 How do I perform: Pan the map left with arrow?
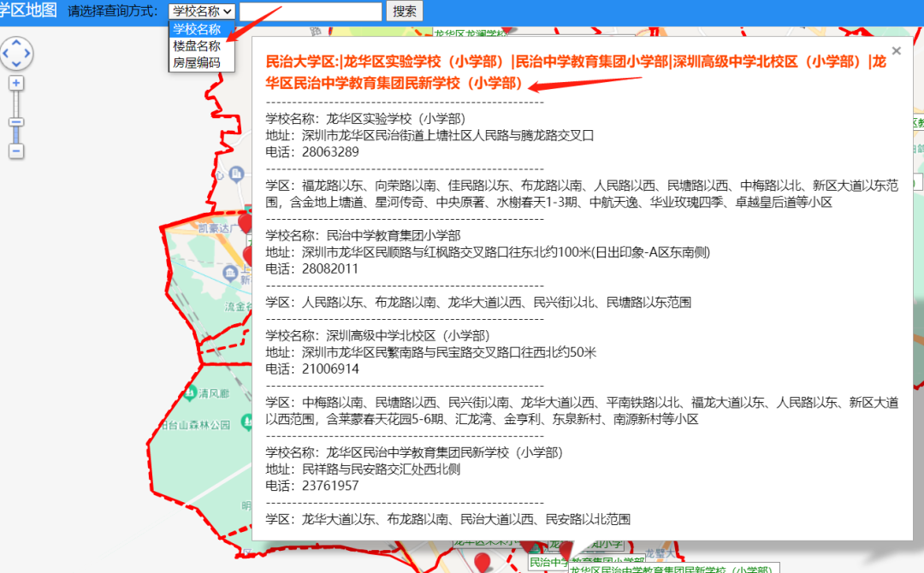(x=5, y=54)
